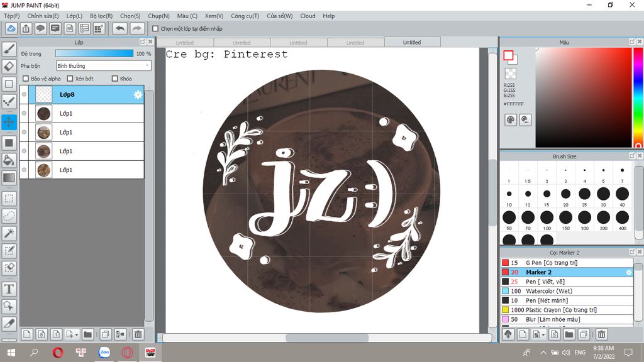Select the Dot pen tool
Viewport: 644px width, 362px height.
coord(9,101)
